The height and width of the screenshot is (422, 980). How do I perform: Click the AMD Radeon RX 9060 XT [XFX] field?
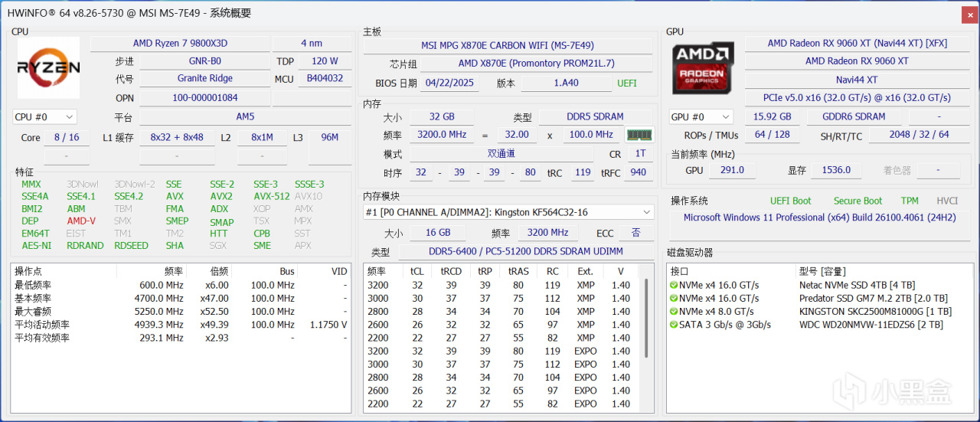857,44
